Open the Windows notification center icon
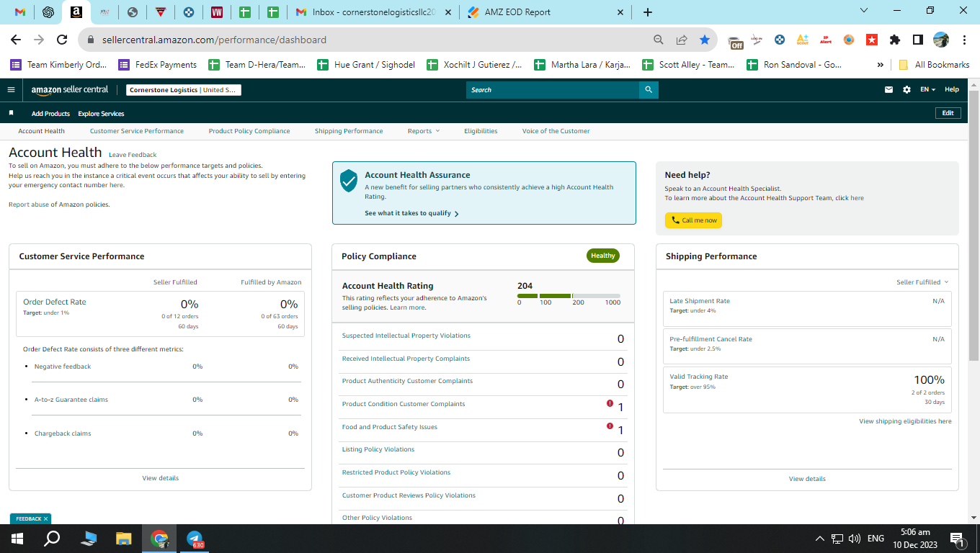980x553 pixels. pos(958,539)
